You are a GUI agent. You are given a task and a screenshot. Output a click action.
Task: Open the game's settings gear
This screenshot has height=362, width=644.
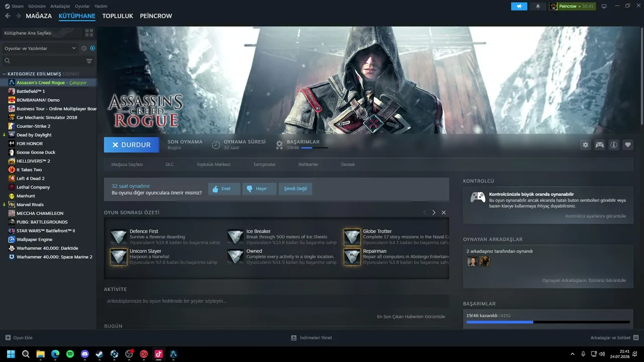tap(585, 145)
